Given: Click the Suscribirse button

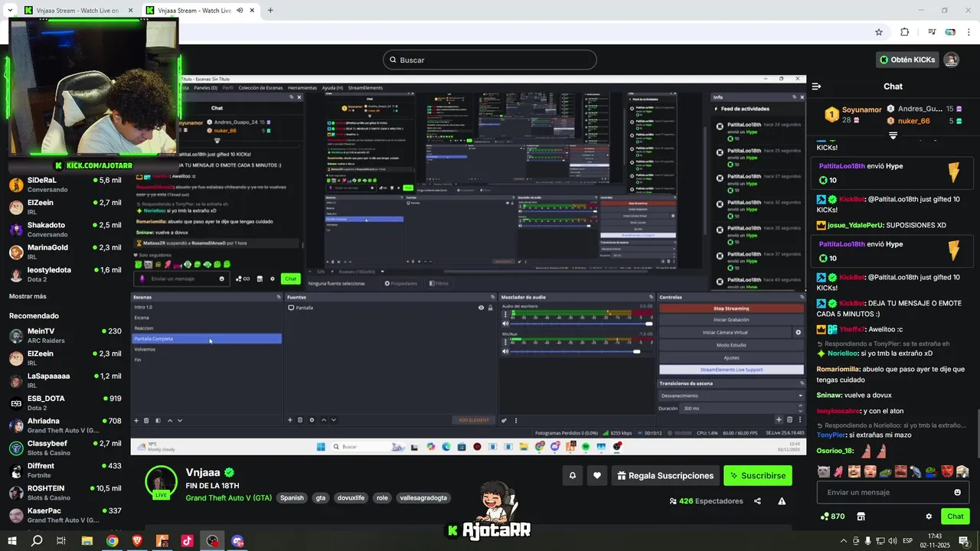Looking at the screenshot, I should (758, 475).
